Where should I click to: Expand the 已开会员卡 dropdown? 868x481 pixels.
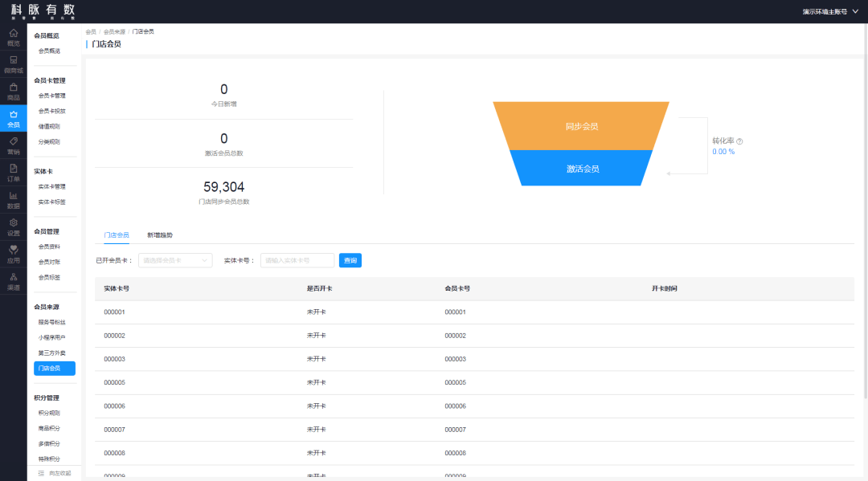[x=175, y=260]
